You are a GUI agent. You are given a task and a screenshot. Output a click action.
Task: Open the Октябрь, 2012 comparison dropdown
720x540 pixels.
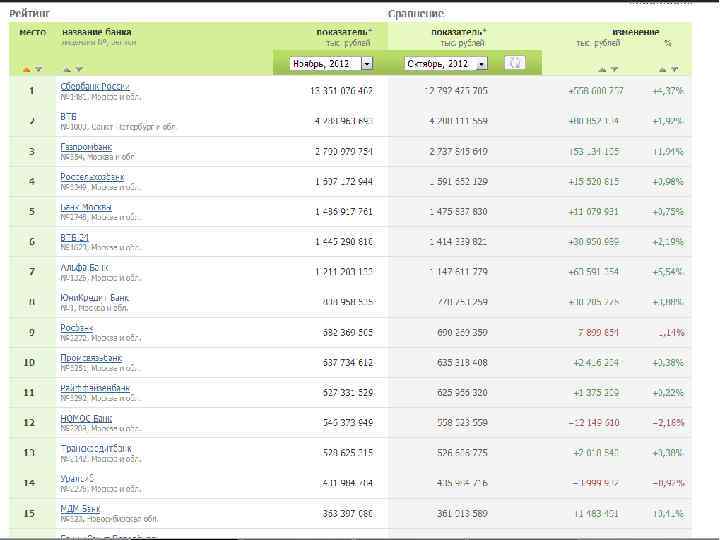[446, 63]
